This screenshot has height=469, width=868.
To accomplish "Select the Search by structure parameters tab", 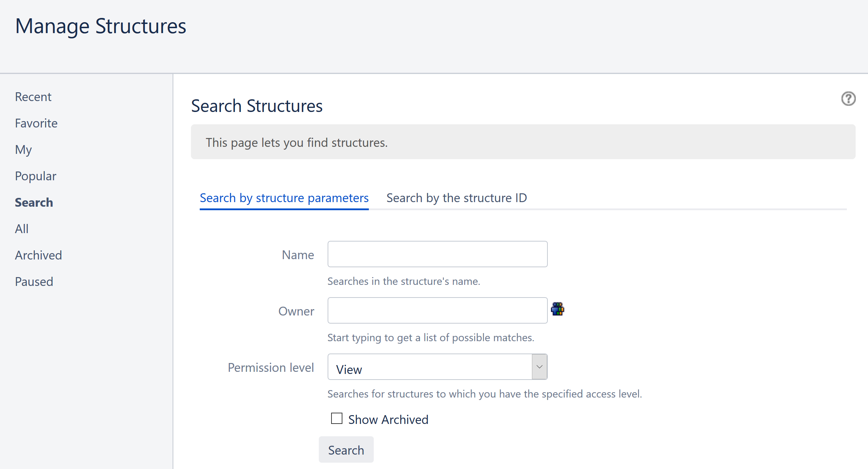I will 284,198.
